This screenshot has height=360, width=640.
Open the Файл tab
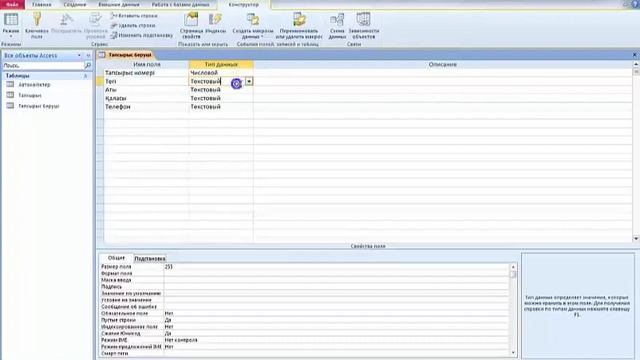point(12,4)
